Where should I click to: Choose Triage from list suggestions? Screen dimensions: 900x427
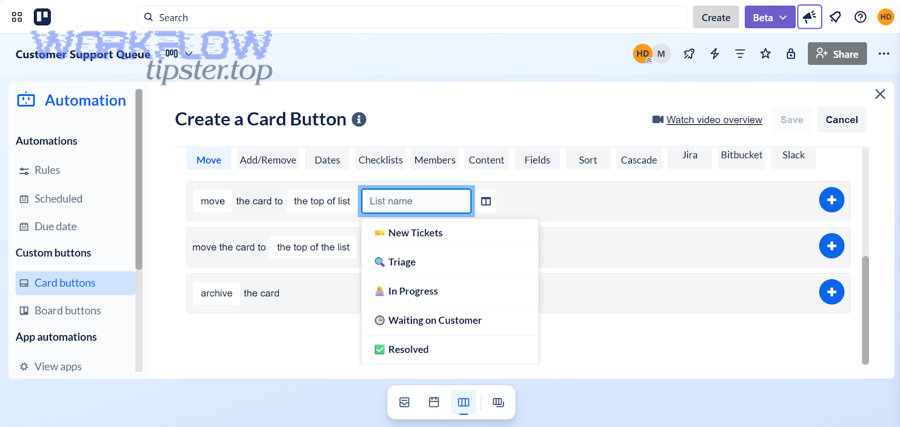tap(450, 262)
